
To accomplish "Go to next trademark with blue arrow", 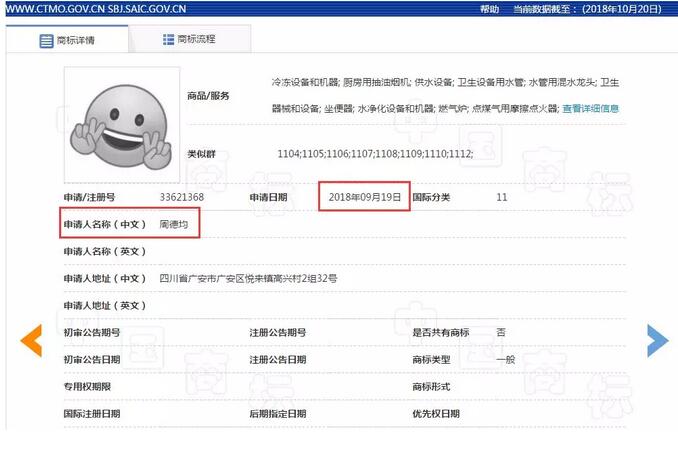I will coord(658,341).
